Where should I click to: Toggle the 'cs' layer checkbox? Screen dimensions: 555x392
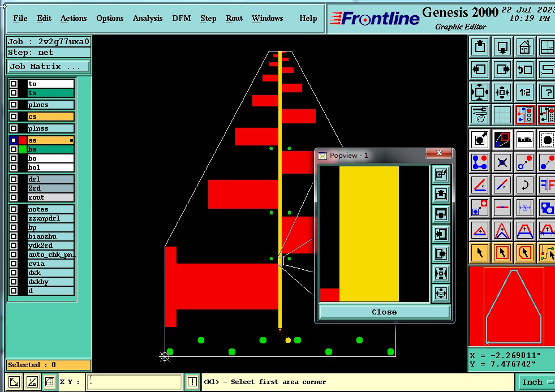click(14, 117)
